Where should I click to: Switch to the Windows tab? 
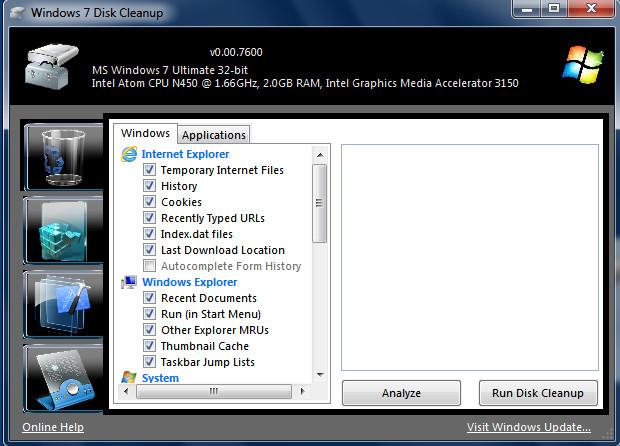pyautogui.click(x=145, y=133)
